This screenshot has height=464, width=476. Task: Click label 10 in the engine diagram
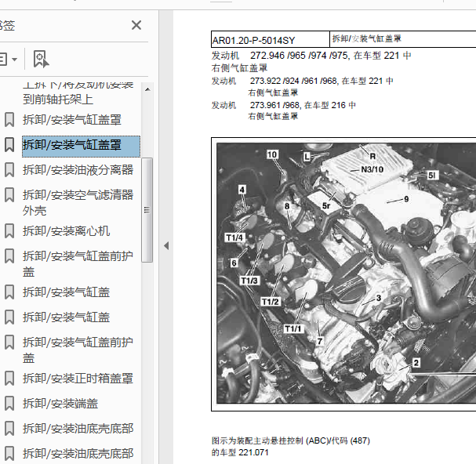[272, 154]
